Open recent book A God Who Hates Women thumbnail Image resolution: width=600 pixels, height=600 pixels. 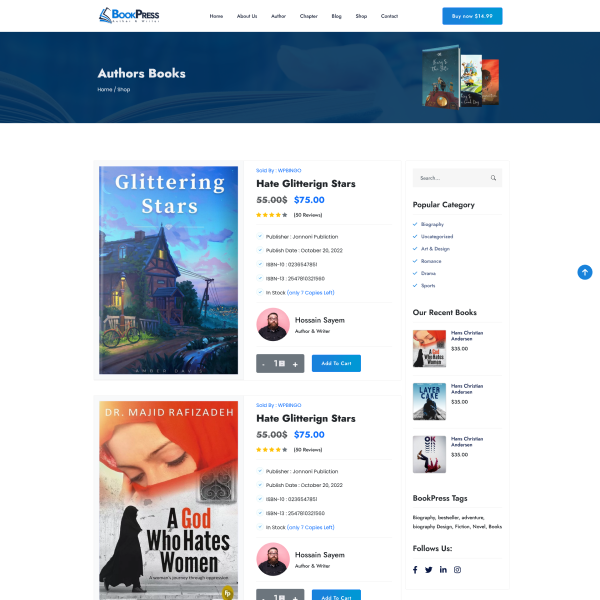tap(429, 349)
